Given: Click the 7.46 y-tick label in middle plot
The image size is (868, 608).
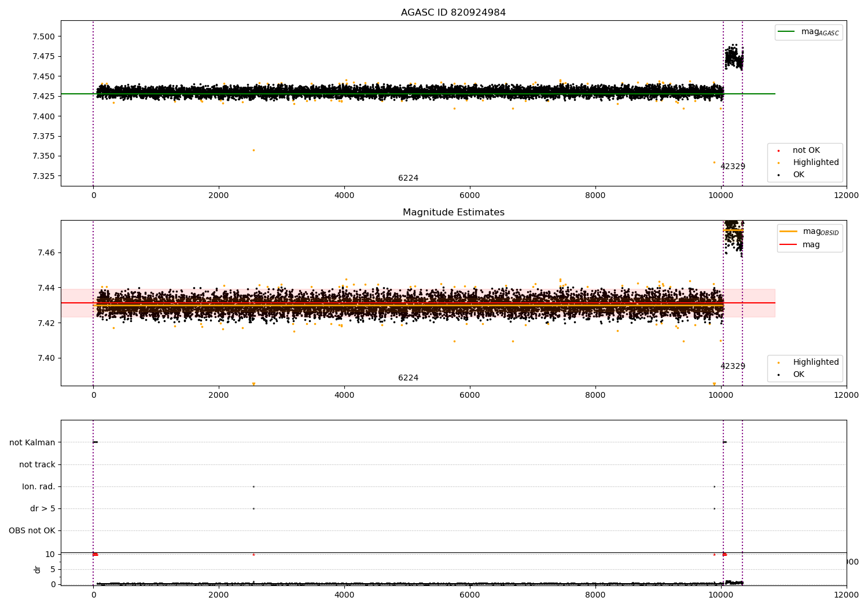Looking at the screenshot, I should 46,252.
